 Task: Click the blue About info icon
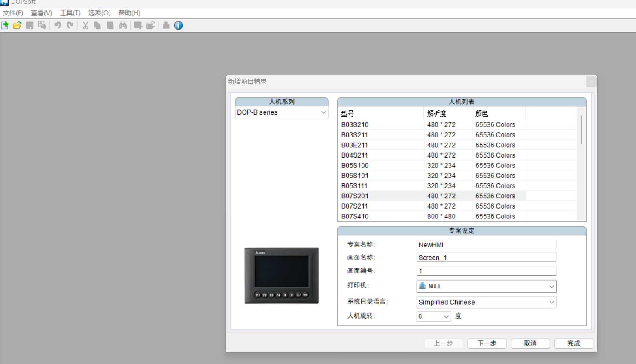pos(179,25)
